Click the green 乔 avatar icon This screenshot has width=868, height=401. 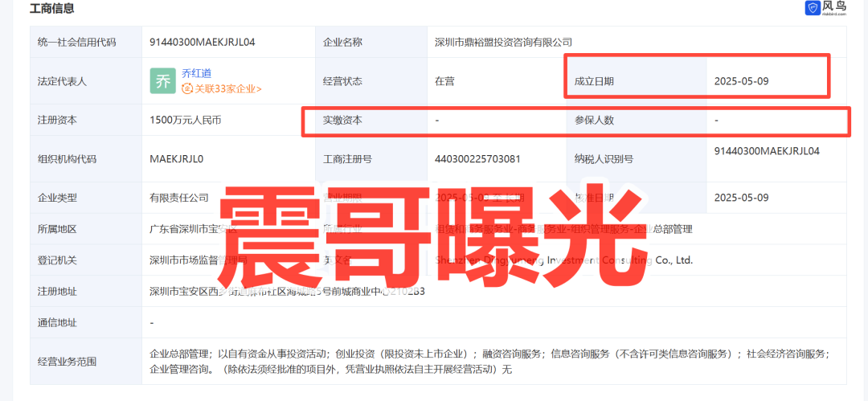[162, 81]
